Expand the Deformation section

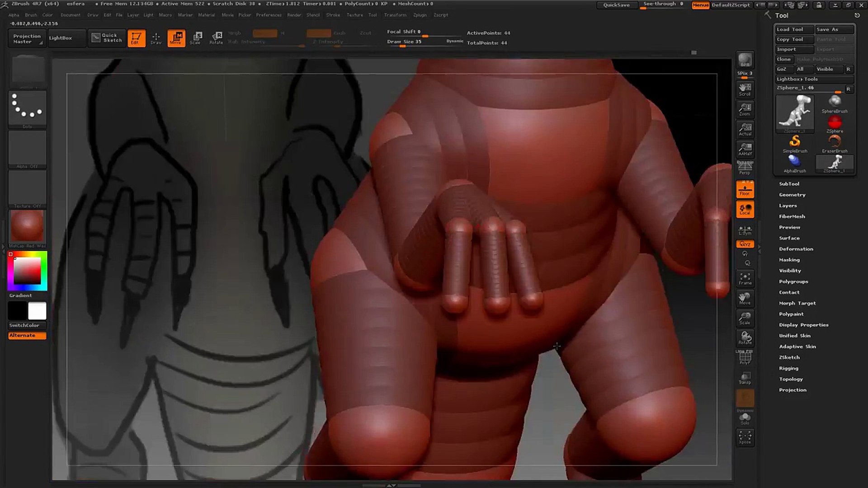pyautogui.click(x=796, y=249)
